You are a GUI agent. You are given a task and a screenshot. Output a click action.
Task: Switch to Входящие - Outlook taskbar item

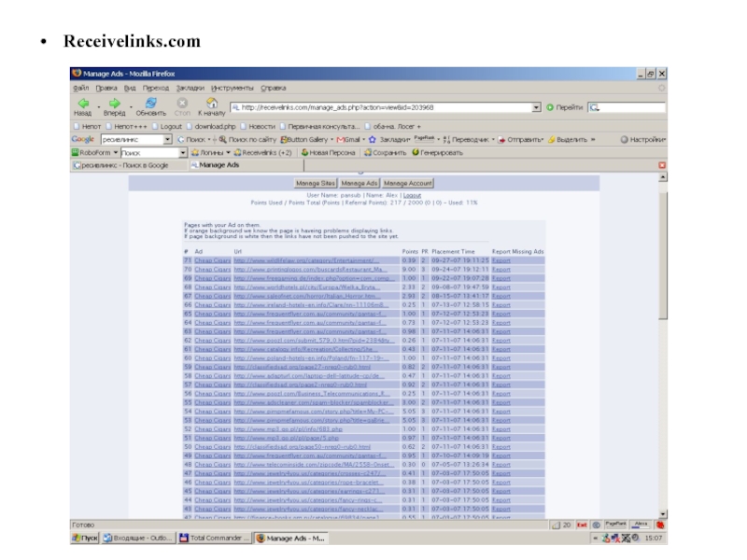click(x=138, y=539)
